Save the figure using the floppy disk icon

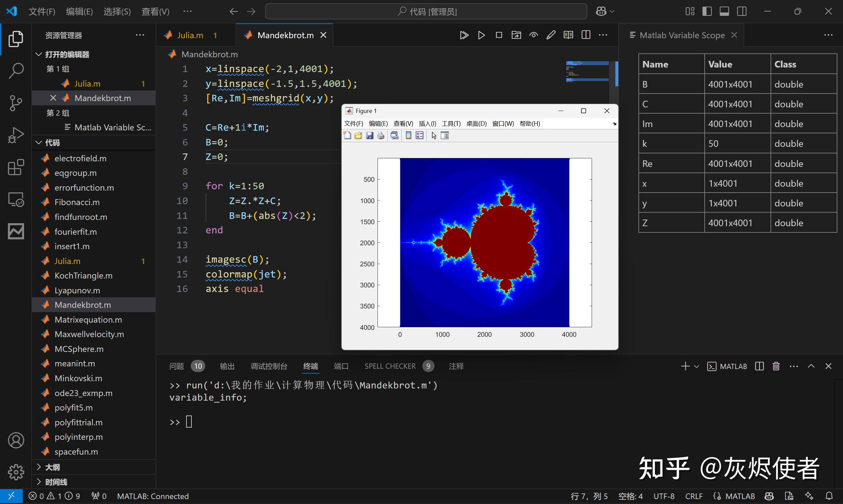coord(370,135)
